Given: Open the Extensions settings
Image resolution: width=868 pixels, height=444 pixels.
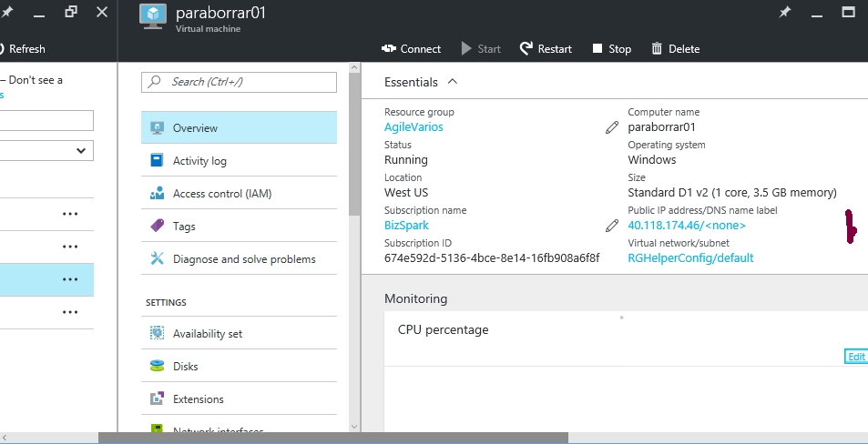Looking at the screenshot, I should [240, 399].
